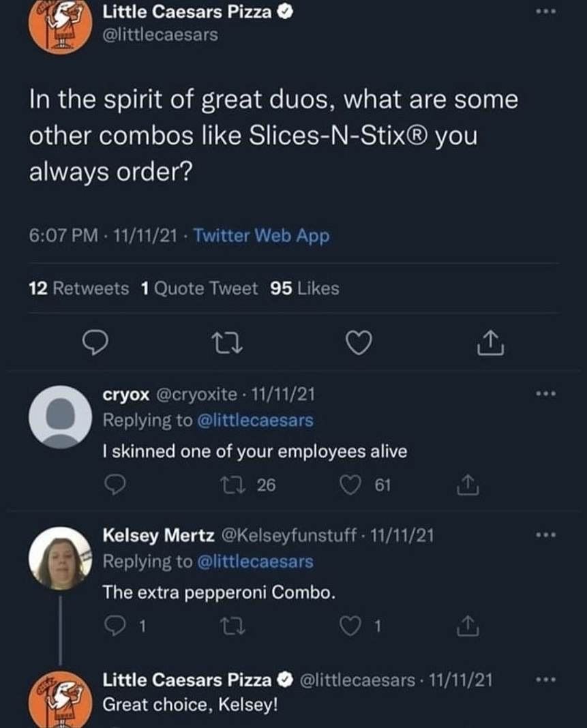Screen dimensions: 587x728
Task: Open more options on cryox's reply
Action: pyautogui.click(x=545, y=393)
